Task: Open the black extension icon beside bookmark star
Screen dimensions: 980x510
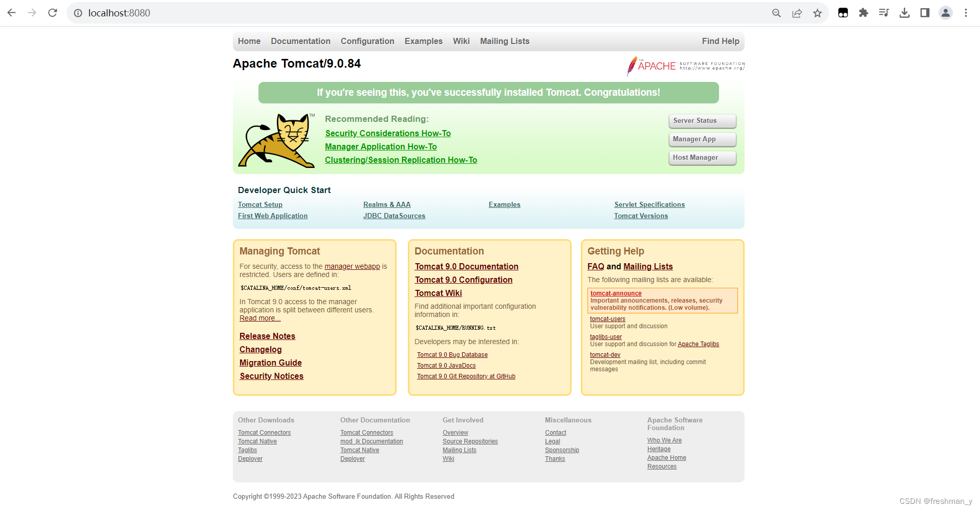Action: coord(843,13)
